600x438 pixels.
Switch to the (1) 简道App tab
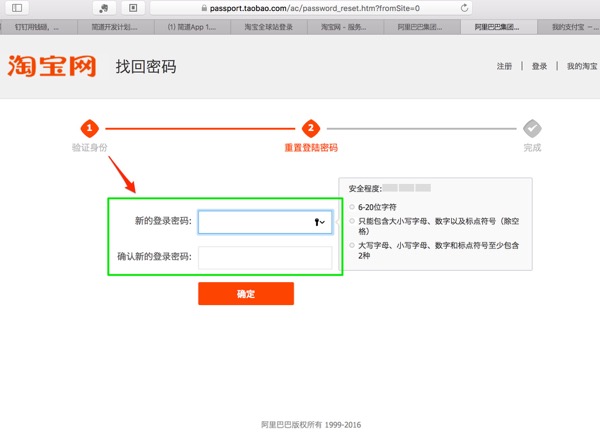click(192, 27)
